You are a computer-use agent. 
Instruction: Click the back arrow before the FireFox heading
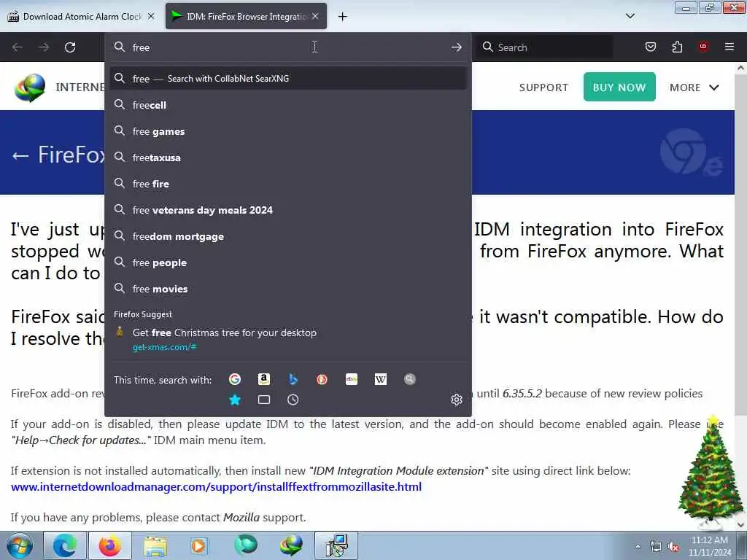pos(20,155)
